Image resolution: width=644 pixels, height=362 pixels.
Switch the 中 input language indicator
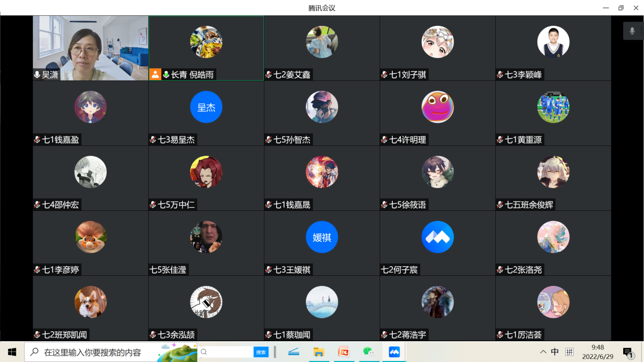tap(555, 352)
